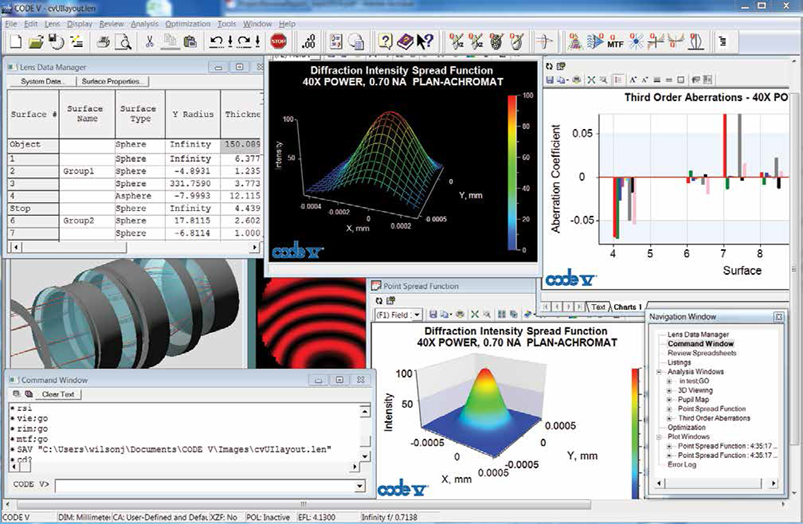
Task: Click the 3D lens view window
Action: coord(125,313)
